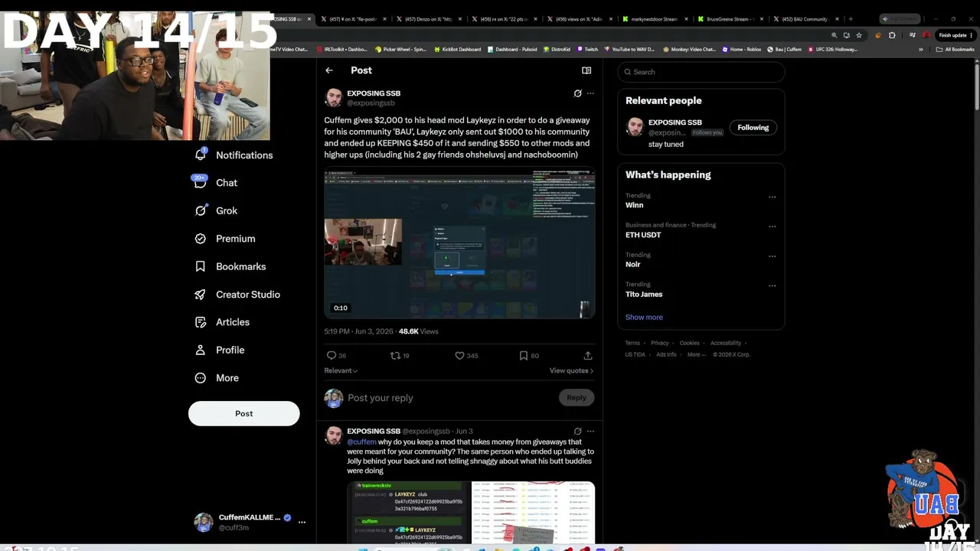Viewport: 980px width, 551px height.
Task: Open Bookmarks in the sidebar
Action: click(230, 266)
